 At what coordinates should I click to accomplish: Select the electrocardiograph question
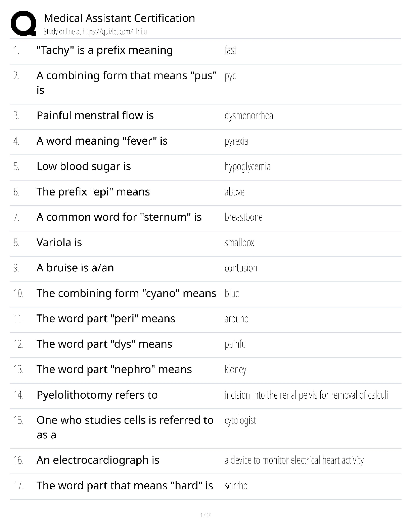pyautogui.click(x=98, y=460)
